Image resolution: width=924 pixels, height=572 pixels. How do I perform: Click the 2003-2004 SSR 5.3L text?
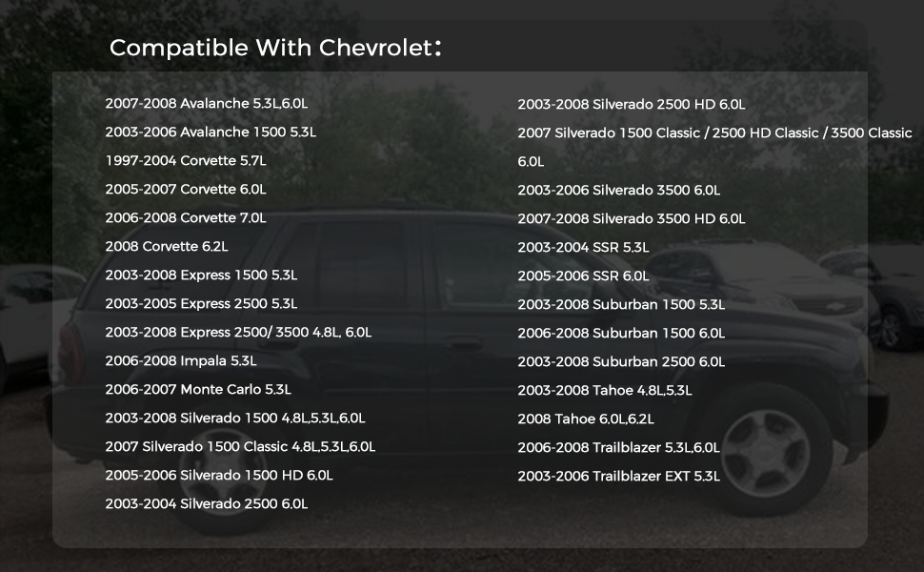coord(583,248)
